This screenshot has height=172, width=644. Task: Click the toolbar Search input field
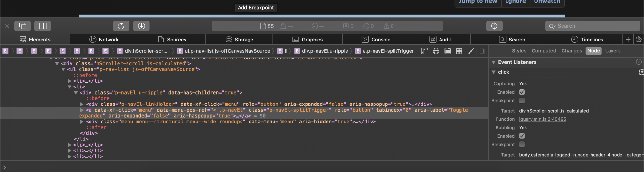pos(593,26)
